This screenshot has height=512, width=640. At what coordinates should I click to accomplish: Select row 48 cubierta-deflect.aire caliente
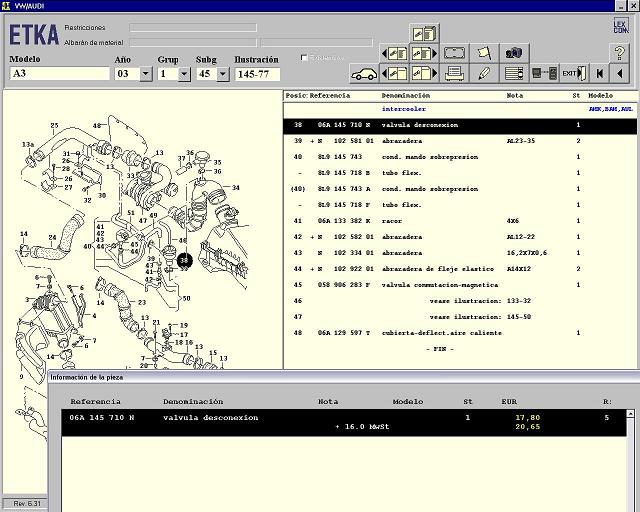coord(460,333)
